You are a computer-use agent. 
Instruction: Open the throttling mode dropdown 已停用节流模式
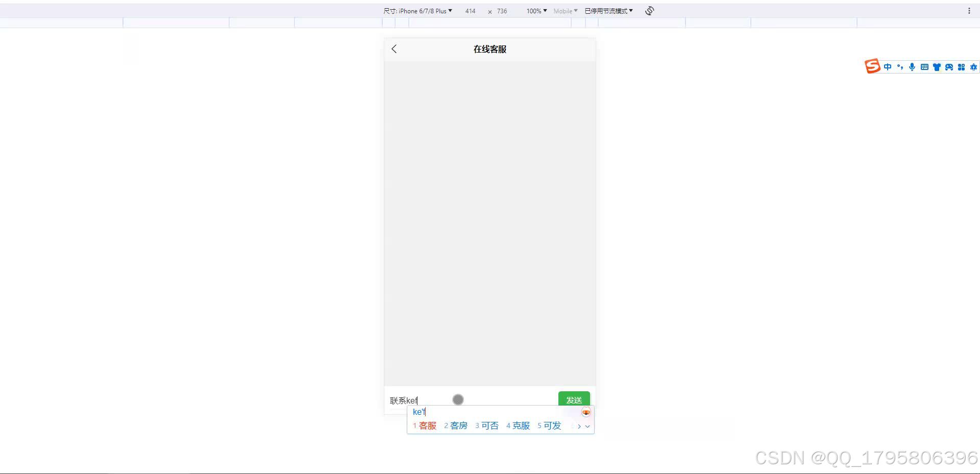608,11
